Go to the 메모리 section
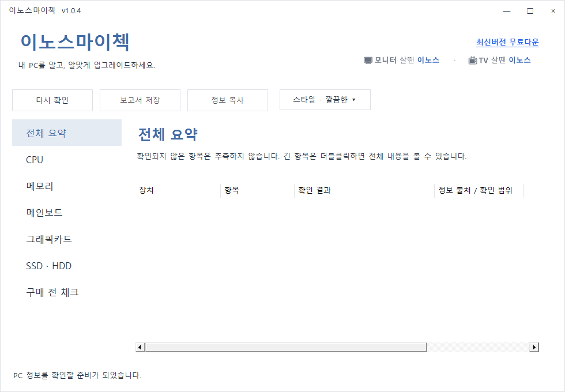565x392 pixels. 67,186
